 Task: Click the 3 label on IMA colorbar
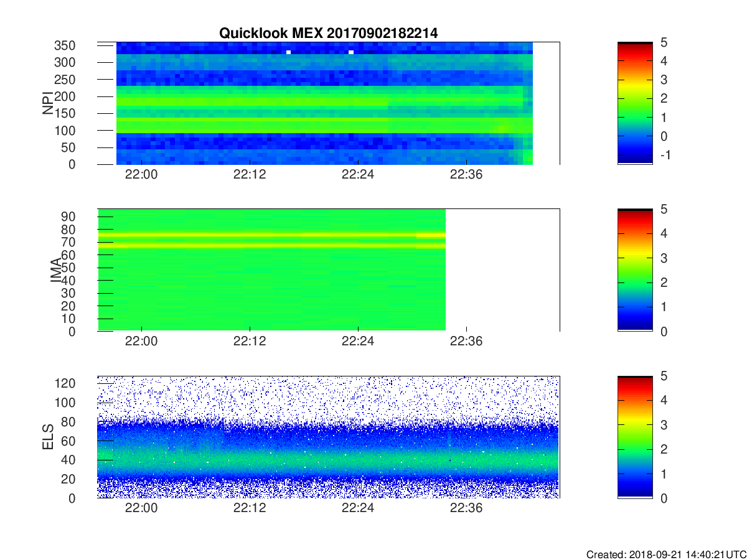[663, 258]
